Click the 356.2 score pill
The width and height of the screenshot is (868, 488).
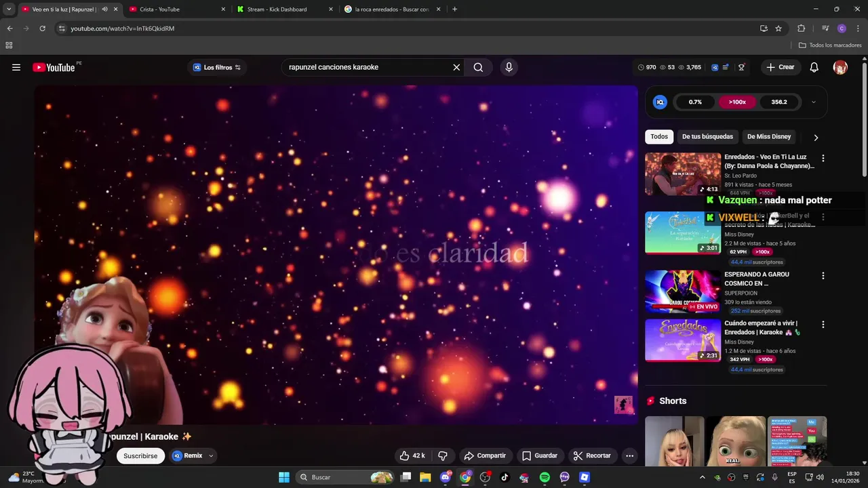(x=779, y=102)
